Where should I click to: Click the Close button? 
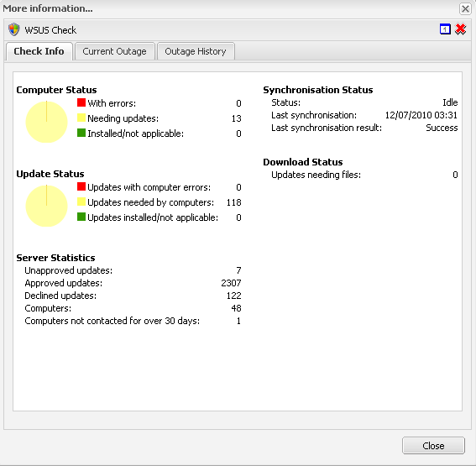click(433, 445)
